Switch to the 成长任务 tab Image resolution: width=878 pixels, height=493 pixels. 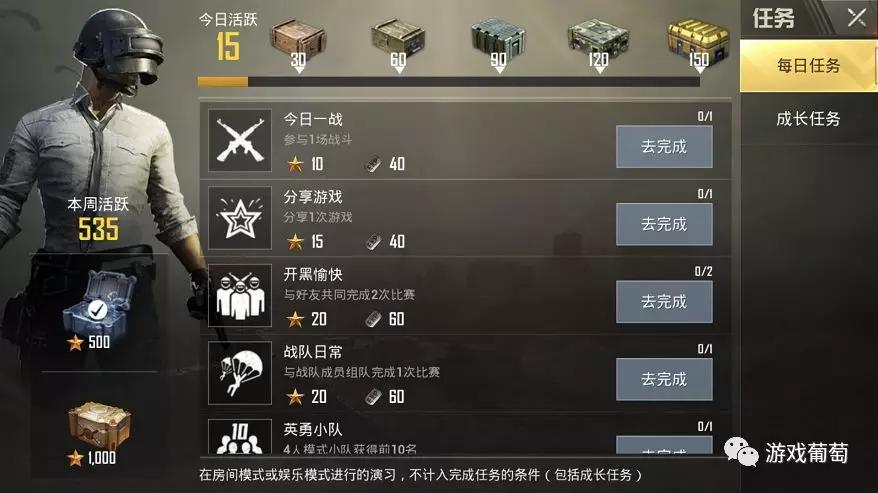click(x=808, y=118)
